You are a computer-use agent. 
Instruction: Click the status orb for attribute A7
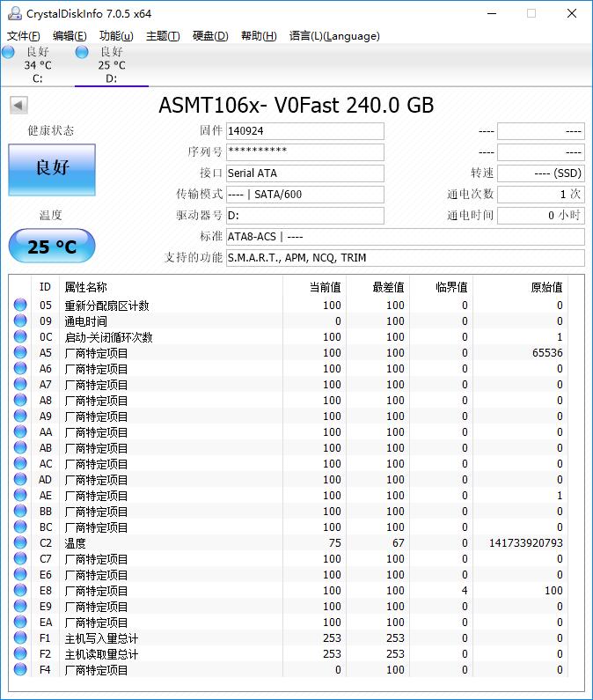tap(20, 384)
